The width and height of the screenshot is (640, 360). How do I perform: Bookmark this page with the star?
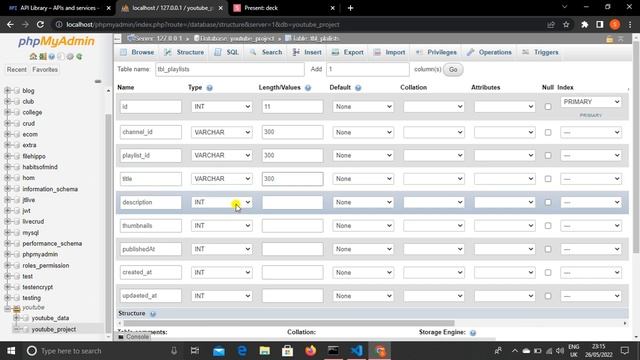pyautogui.click(x=566, y=24)
